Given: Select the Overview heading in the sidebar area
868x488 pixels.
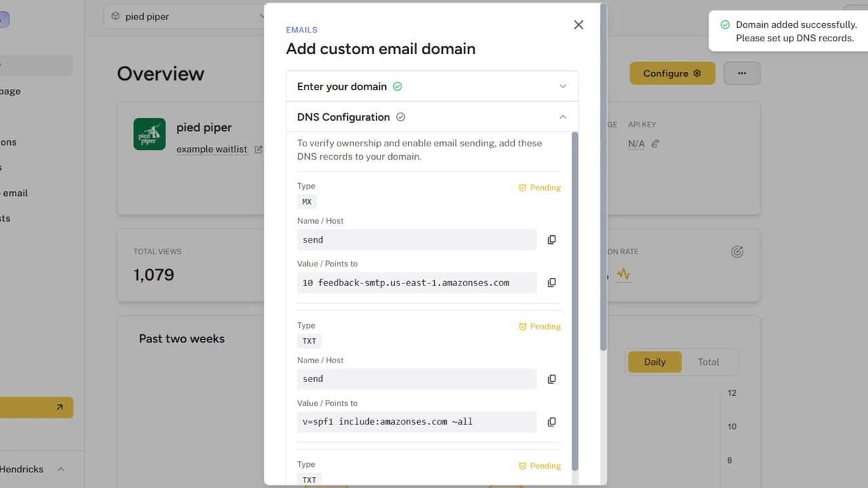Looking at the screenshot, I should (161, 73).
